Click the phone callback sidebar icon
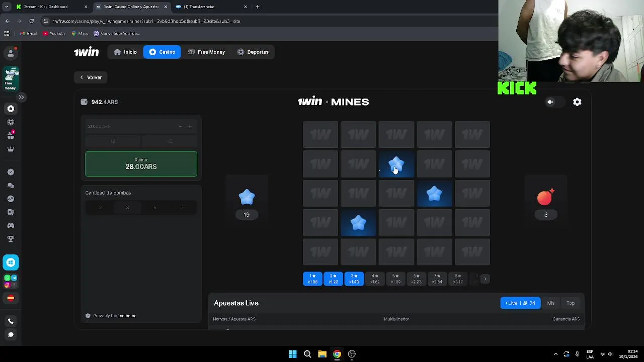The height and width of the screenshot is (362, 644). [11, 321]
